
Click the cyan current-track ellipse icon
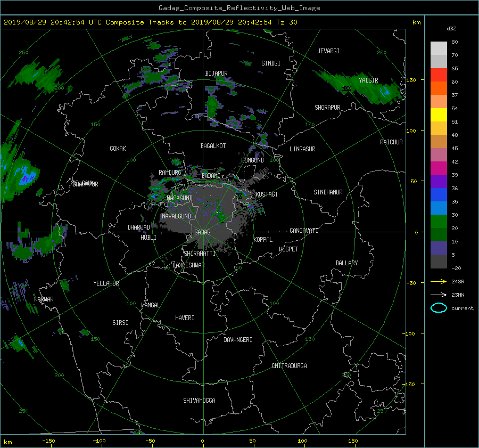point(439,308)
